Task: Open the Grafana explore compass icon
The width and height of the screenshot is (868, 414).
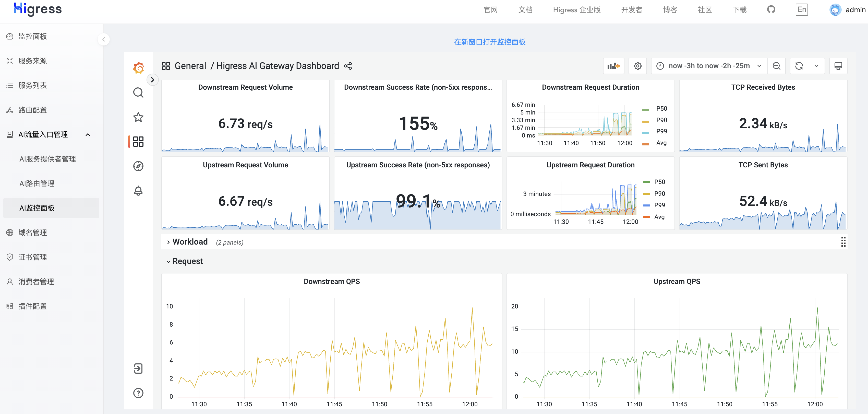Action: coord(138,166)
